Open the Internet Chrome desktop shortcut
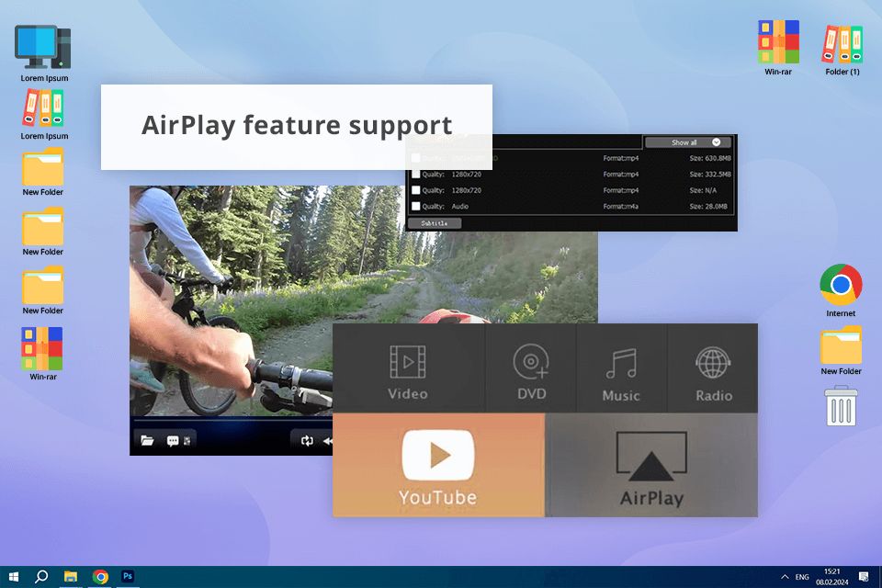882x588 pixels. coord(841,291)
